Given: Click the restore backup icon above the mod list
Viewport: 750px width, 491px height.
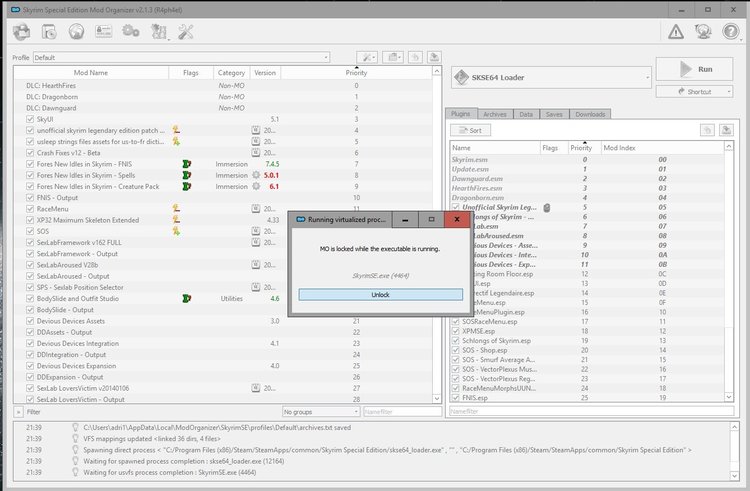Looking at the screenshot, I should pos(415,57).
